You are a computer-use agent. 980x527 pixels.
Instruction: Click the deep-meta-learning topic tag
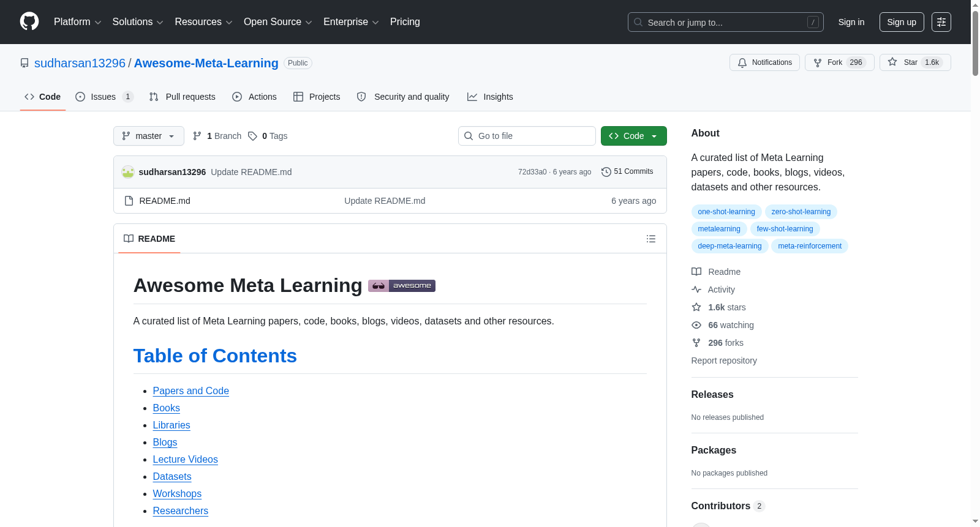pos(729,246)
